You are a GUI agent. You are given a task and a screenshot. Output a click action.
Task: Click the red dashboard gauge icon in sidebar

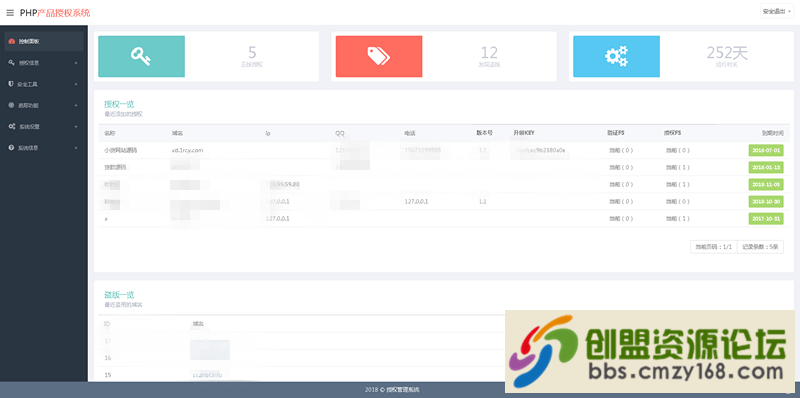pos(12,41)
